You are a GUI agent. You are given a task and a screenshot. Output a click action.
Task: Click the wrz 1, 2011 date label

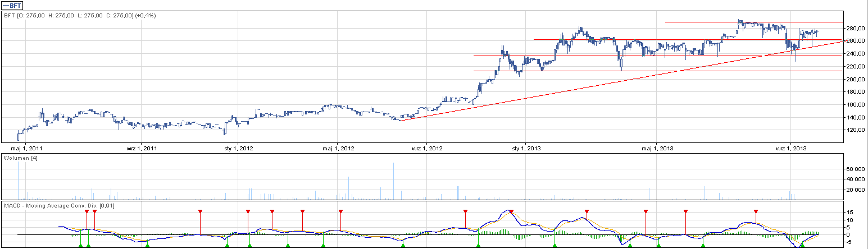[x=142, y=149]
